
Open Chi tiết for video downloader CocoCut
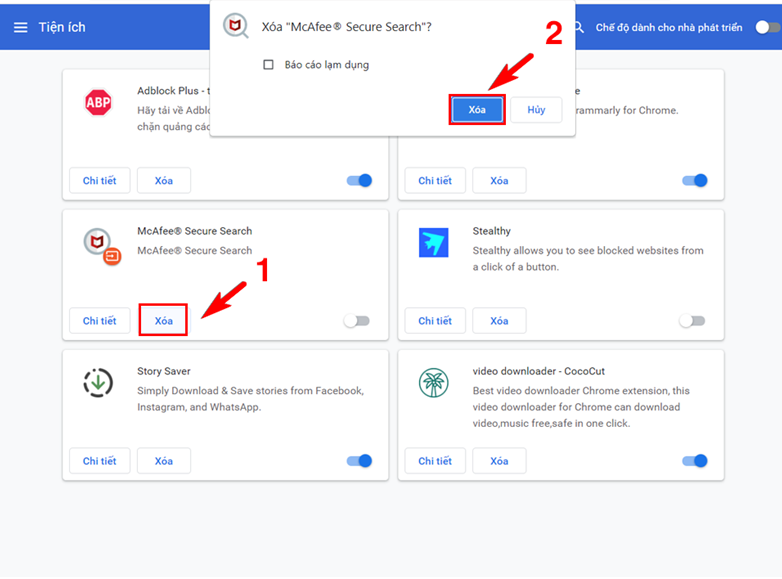coord(435,461)
